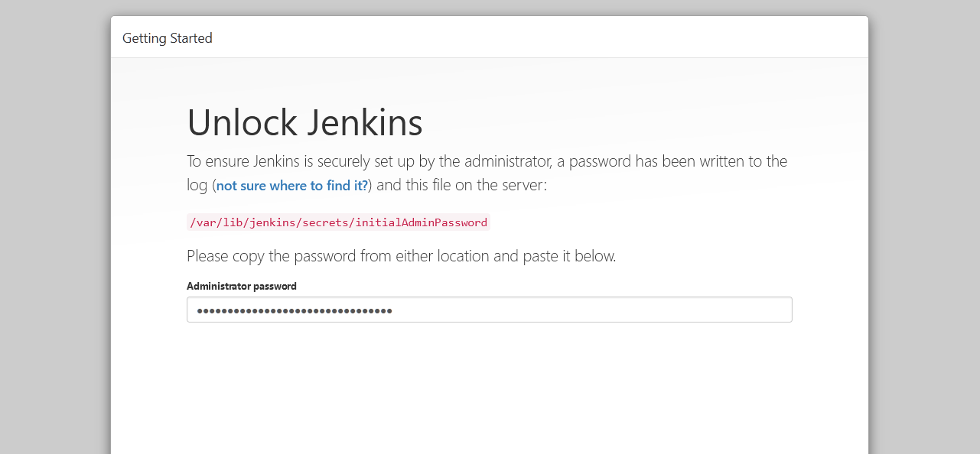
Task: Open the 'not sure where to find it?' help link
Action: 291,186
